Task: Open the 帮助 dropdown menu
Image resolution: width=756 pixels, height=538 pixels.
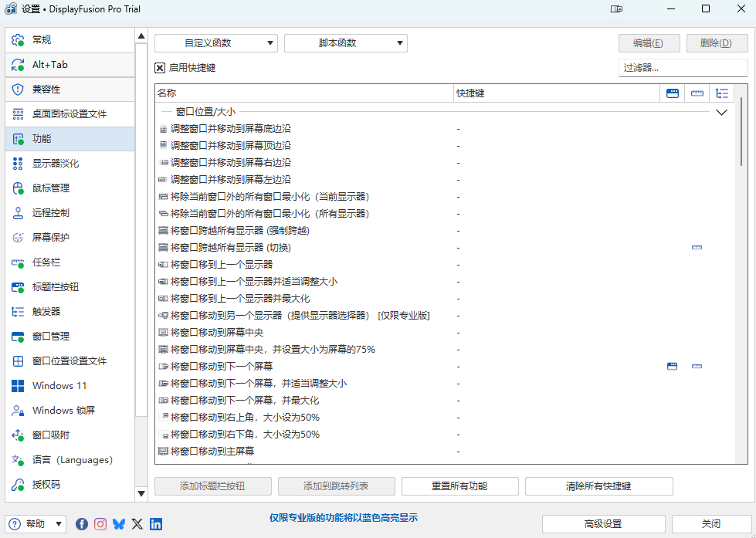Action: tap(36, 524)
